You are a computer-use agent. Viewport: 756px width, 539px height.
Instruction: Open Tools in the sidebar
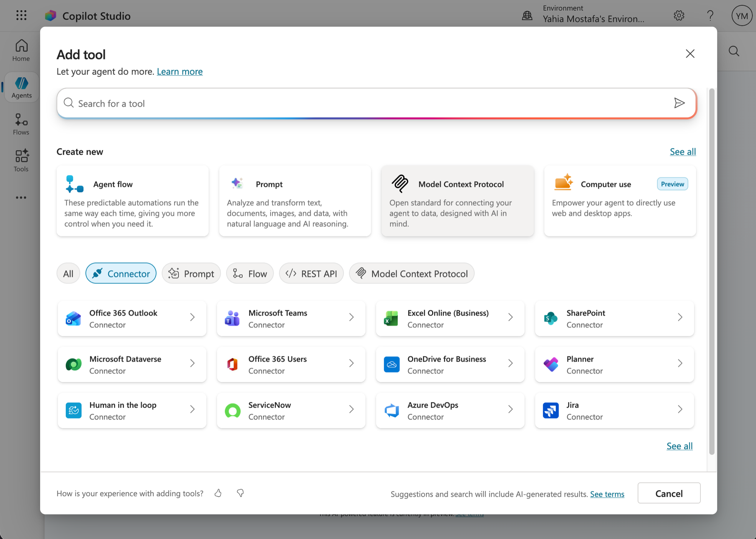(21, 161)
